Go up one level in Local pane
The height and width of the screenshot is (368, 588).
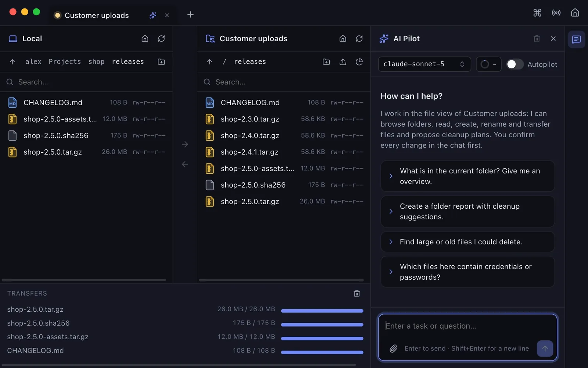pos(12,62)
